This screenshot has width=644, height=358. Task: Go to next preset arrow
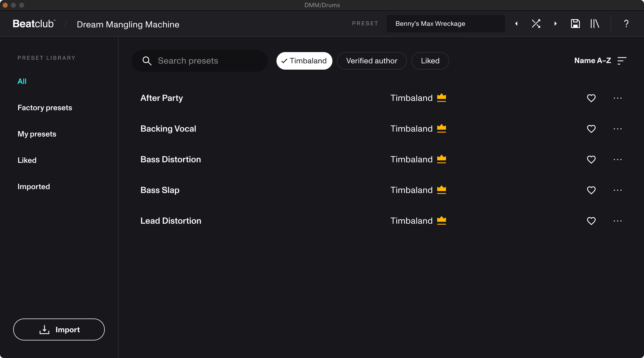tap(555, 24)
